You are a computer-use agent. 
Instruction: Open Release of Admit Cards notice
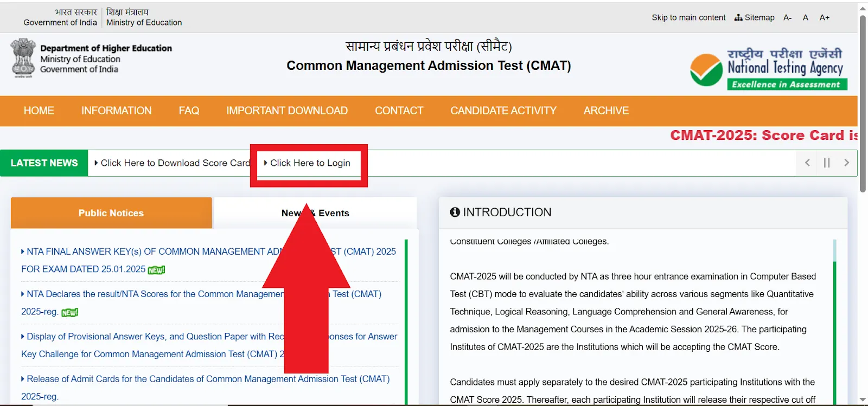tap(206, 388)
